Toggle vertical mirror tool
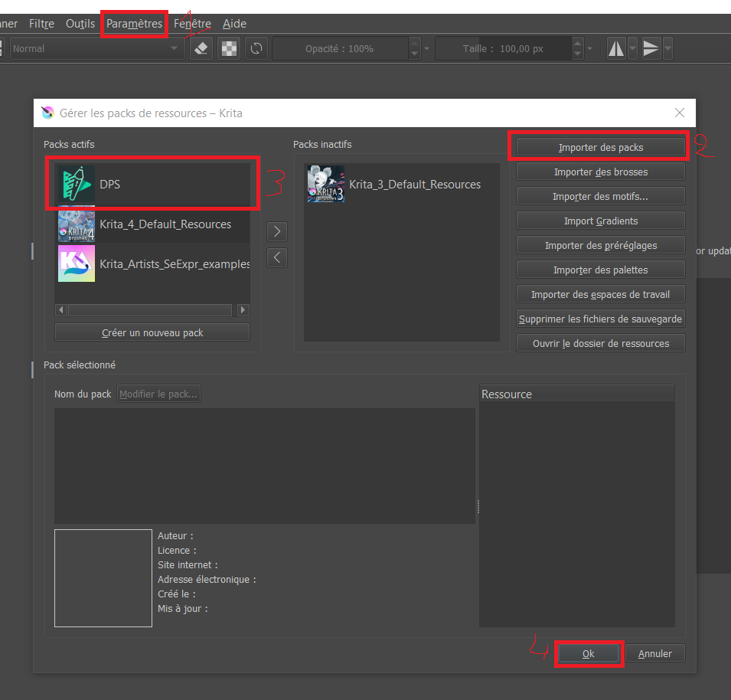Image resolution: width=731 pixels, height=700 pixels. [651, 48]
